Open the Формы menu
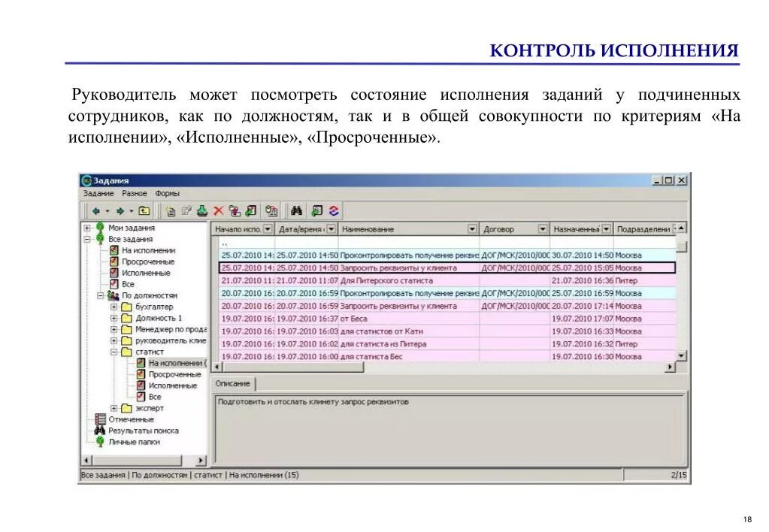This screenshot has width=769, height=532. tap(167, 194)
